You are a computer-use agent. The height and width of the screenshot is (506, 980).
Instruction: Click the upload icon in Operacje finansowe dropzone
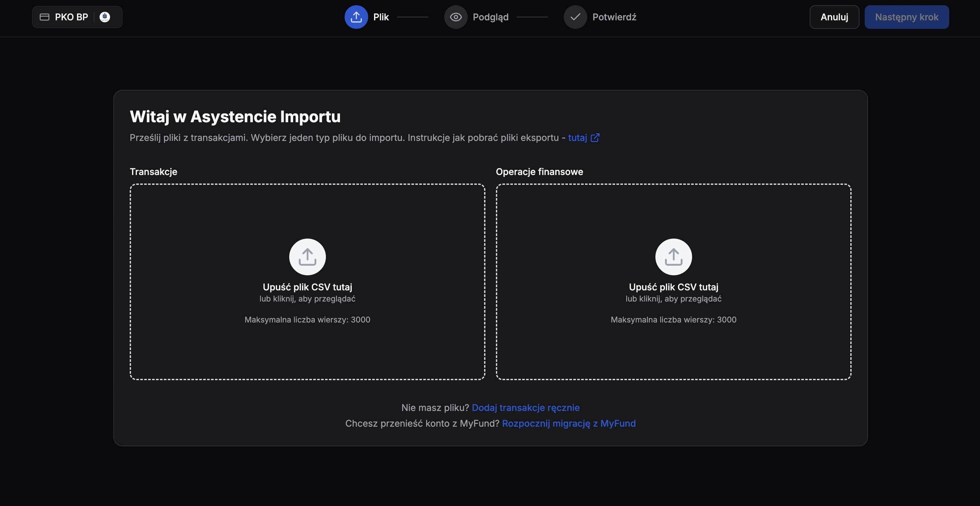point(673,257)
